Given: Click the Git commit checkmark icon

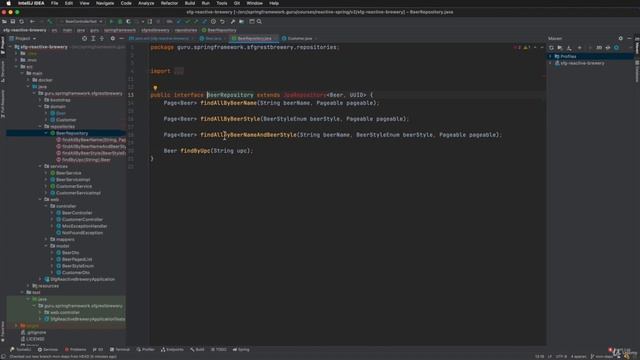Looking at the screenshot, I should pyautogui.click(x=187, y=21).
